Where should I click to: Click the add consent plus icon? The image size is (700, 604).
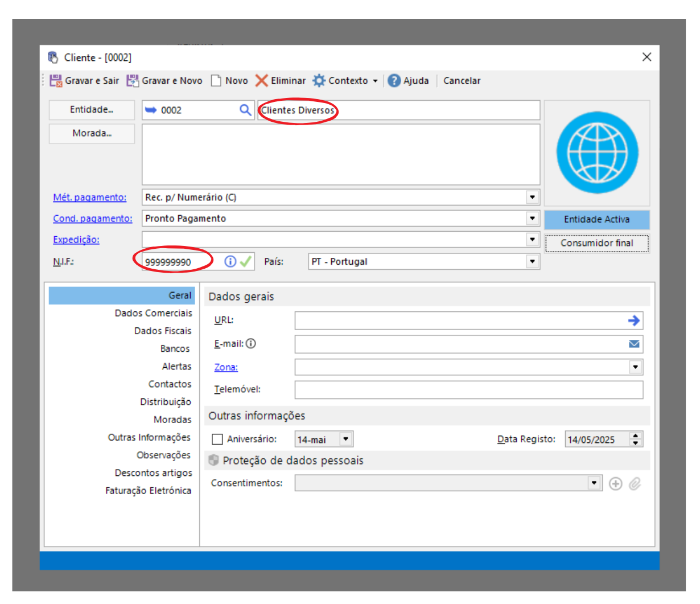(x=615, y=483)
